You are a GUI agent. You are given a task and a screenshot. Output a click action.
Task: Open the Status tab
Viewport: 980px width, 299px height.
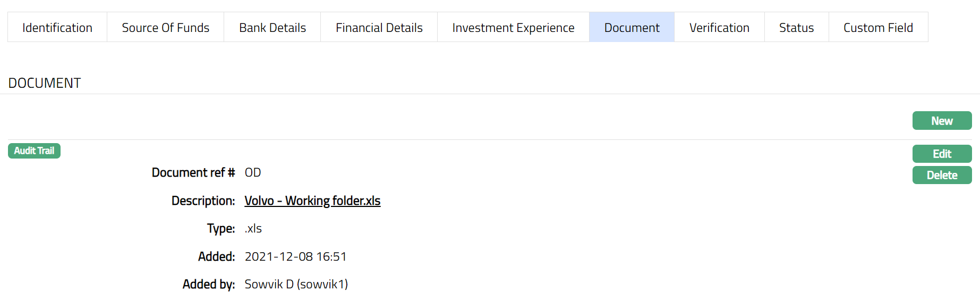pyautogui.click(x=796, y=28)
